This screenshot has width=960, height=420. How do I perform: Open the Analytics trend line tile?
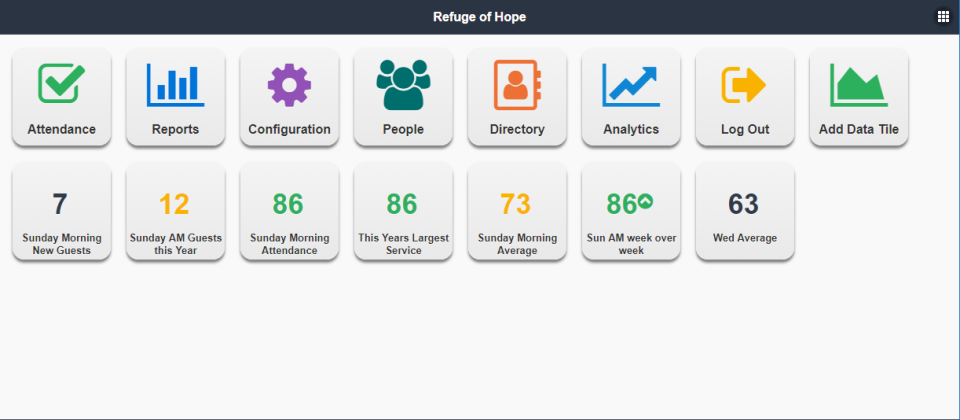click(x=631, y=97)
